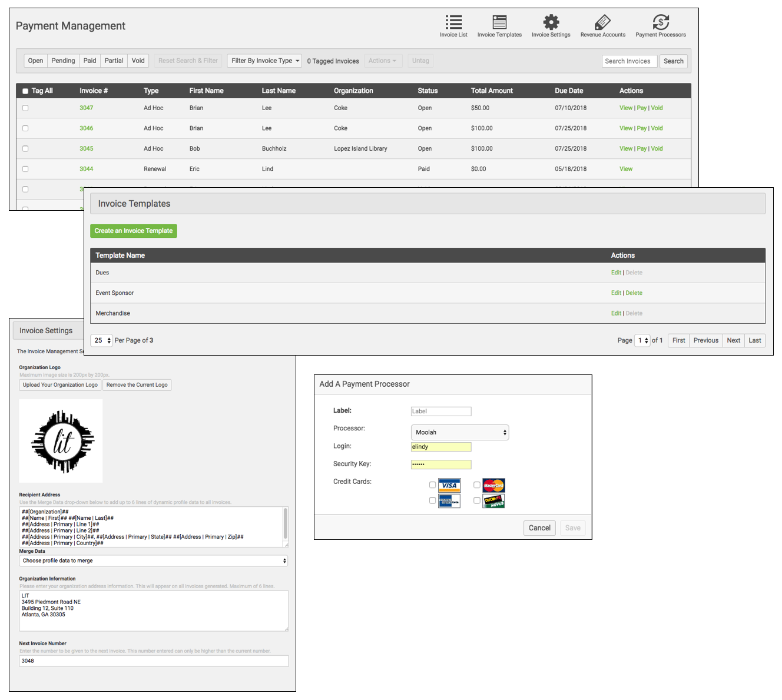Viewport: 782px width, 700px height.
Task: Click the Discover Novus card logo
Action: pos(493,501)
